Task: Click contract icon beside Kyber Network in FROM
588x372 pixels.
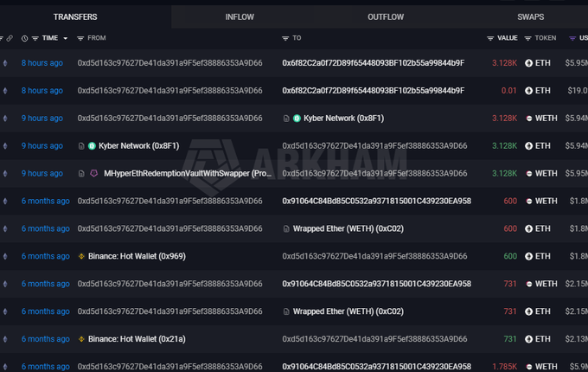Action: pos(81,146)
